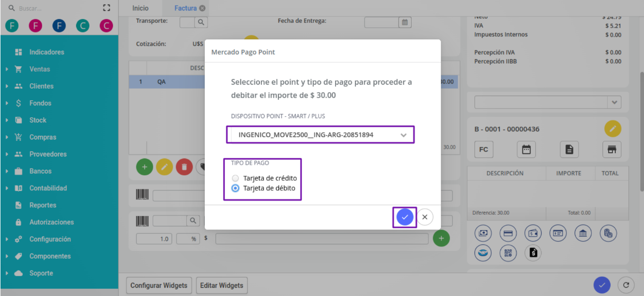The width and height of the screenshot is (644, 296).
Task: Click the % discount field
Action: point(189,239)
